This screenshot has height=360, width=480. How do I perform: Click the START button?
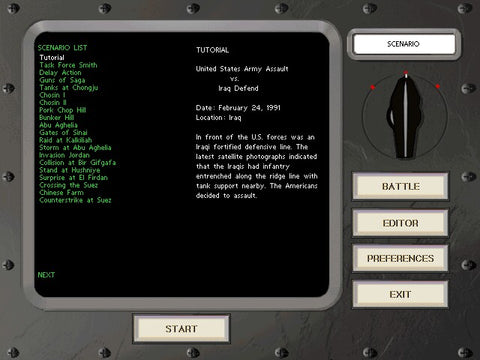pyautogui.click(x=181, y=329)
